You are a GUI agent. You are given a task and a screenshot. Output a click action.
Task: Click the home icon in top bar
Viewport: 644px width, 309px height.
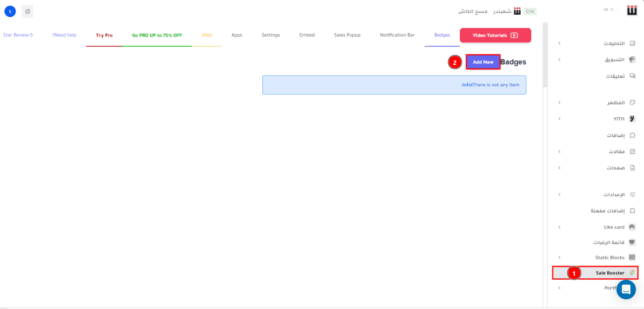tap(28, 11)
